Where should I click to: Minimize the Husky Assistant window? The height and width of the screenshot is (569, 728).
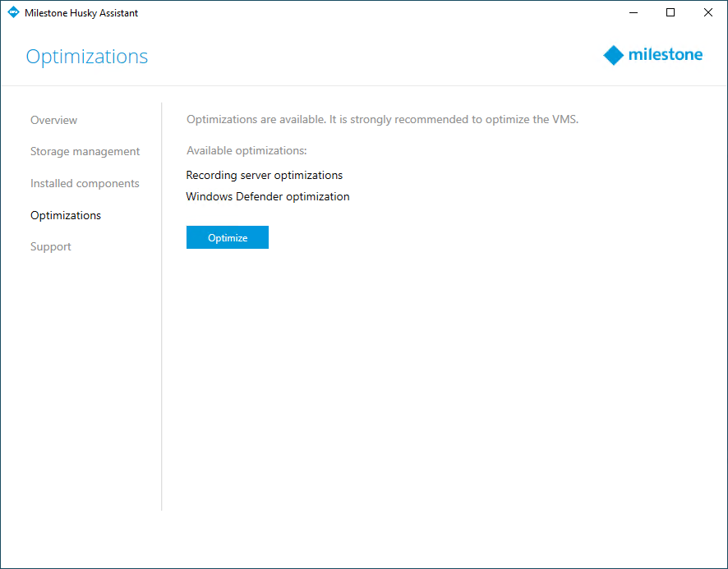[634, 12]
